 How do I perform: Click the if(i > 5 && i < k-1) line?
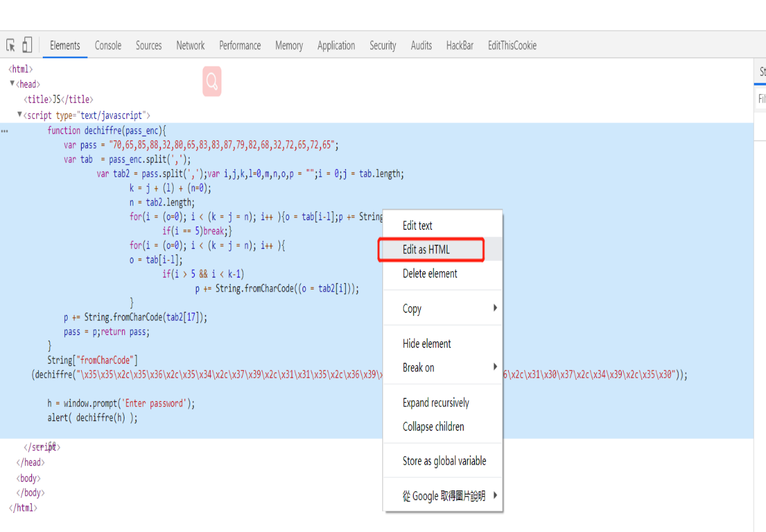[204, 274]
